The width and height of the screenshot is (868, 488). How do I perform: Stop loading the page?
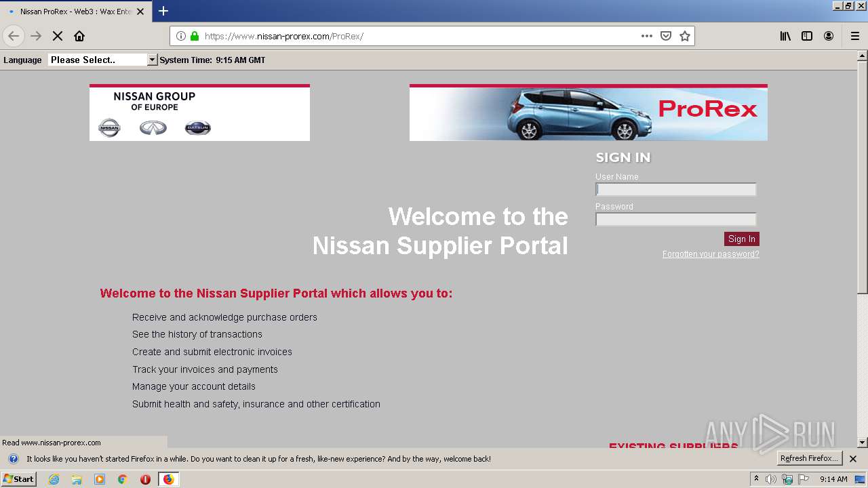point(58,36)
